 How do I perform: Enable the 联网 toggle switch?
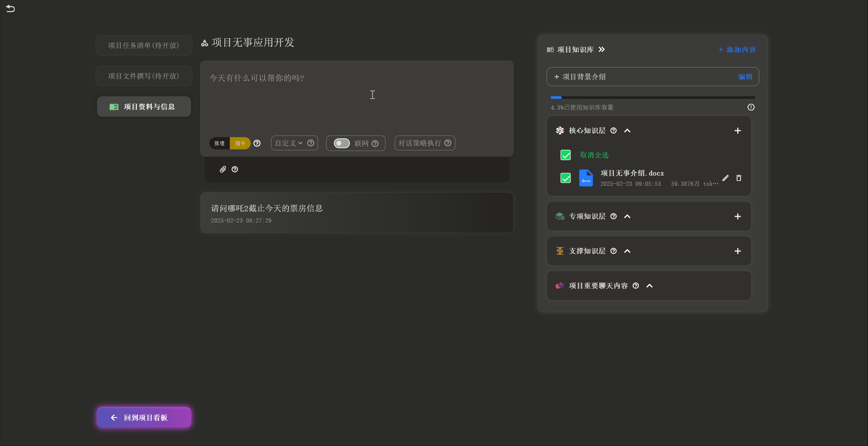pyautogui.click(x=342, y=143)
